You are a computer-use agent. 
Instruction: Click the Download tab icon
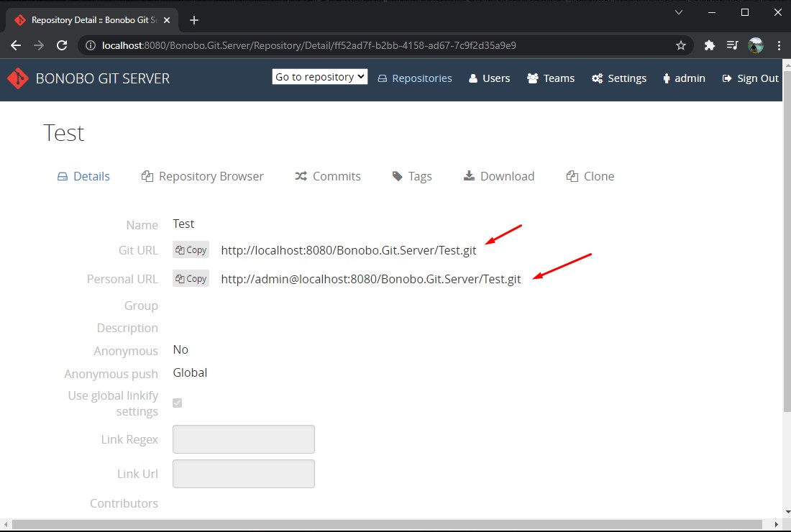coord(469,176)
